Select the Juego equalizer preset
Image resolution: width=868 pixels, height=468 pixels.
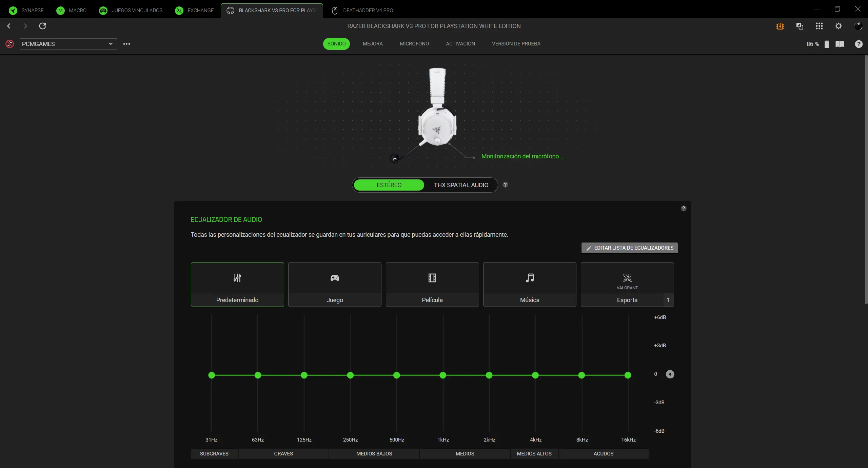pos(335,285)
